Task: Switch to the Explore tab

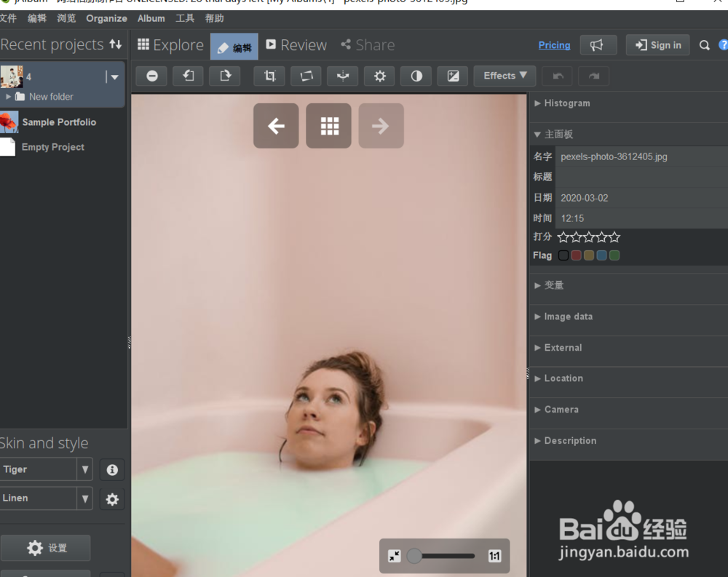Action: [170, 45]
